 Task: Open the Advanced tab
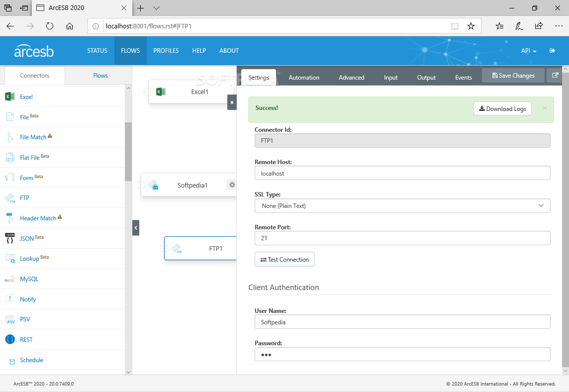click(351, 77)
